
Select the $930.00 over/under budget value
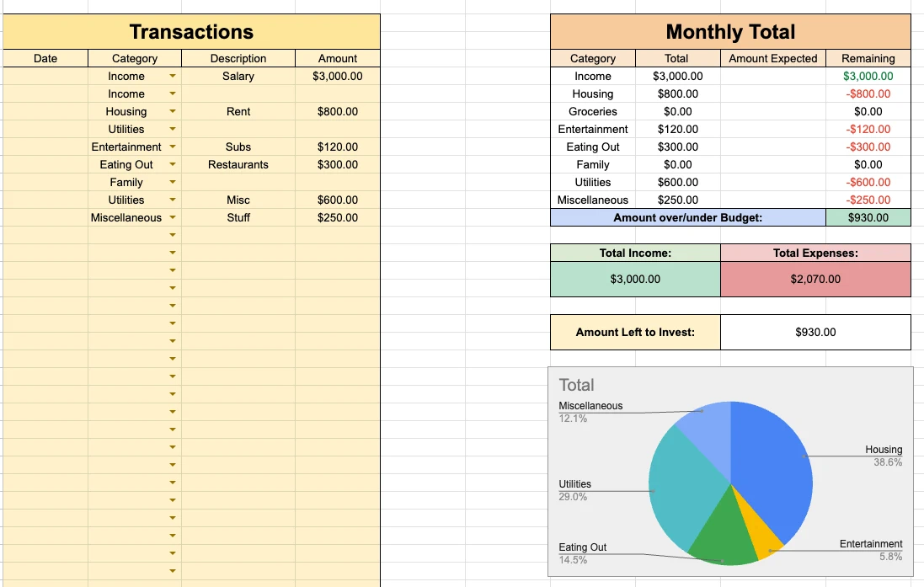[x=868, y=217]
